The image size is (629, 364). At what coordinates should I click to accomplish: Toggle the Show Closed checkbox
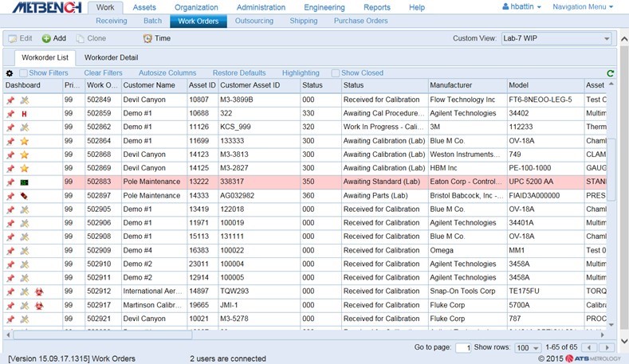click(x=336, y=73)
